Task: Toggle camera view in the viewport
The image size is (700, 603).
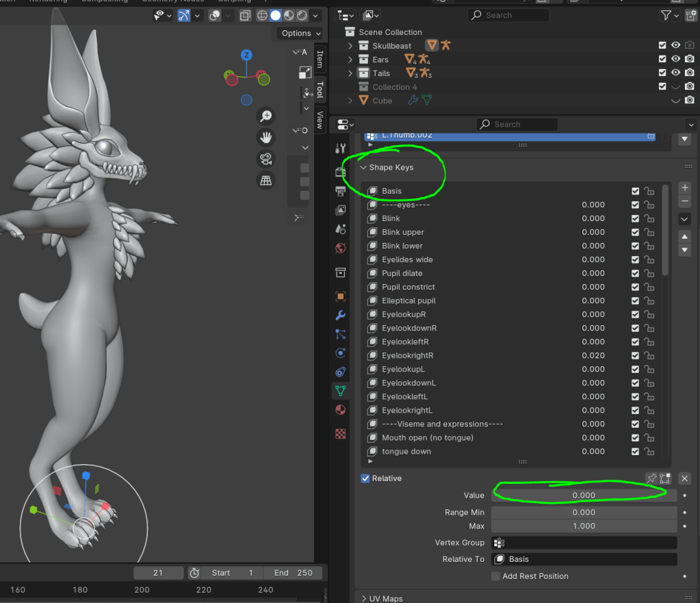Action: pyautogui.click(x=265, y=159)
